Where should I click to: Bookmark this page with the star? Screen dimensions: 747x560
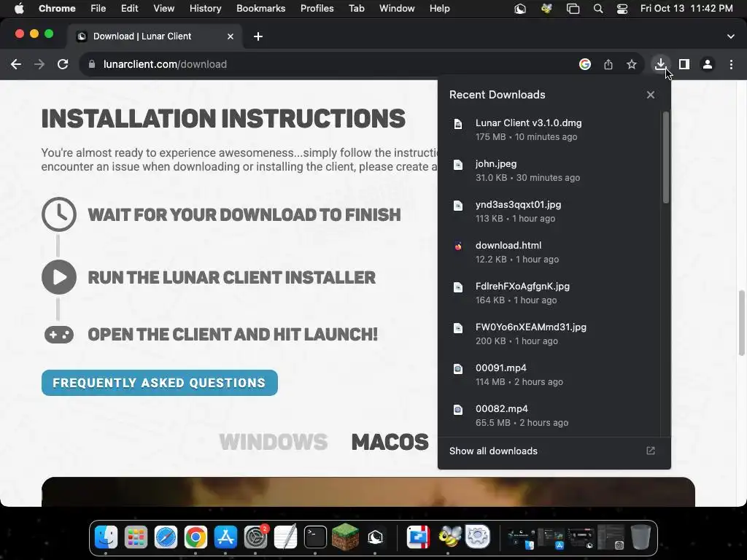pyautogui.click(x=632, y=64)
